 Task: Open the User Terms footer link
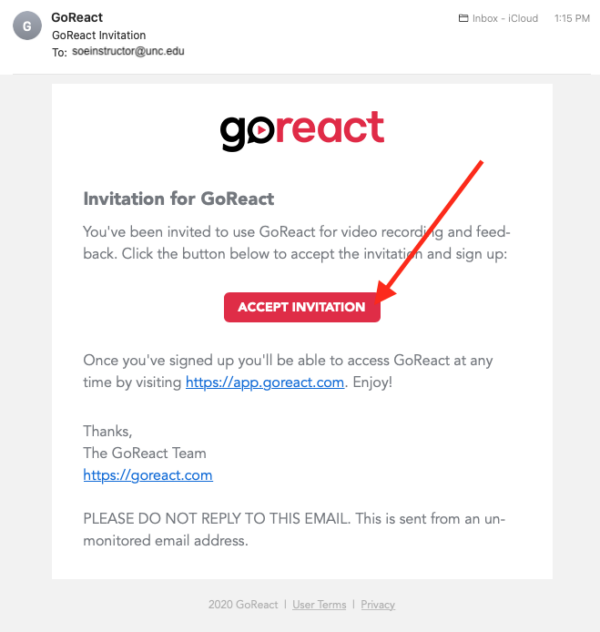(x=319, y=604)
